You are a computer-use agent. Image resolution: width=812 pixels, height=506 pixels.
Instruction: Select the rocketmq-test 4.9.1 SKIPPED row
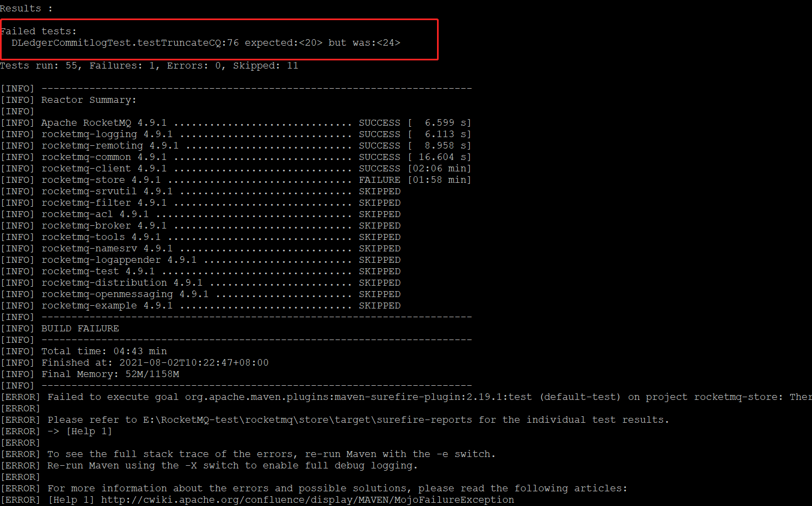200,271
